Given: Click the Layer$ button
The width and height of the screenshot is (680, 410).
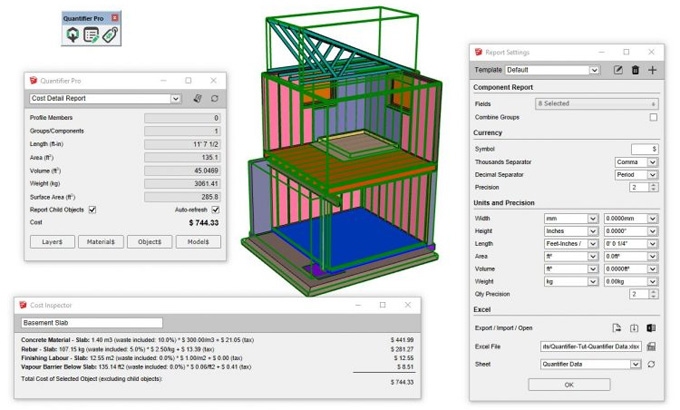Looking at the screenshot, I should pos(52,242).
